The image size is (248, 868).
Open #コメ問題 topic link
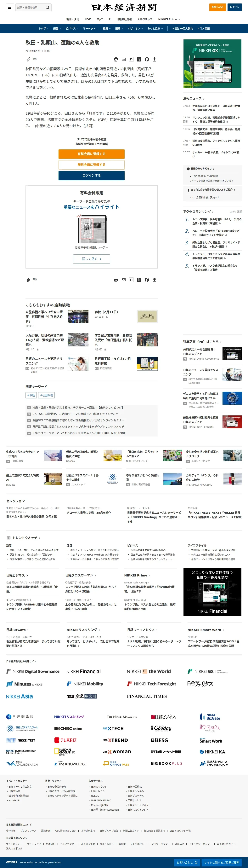[204, 29]
